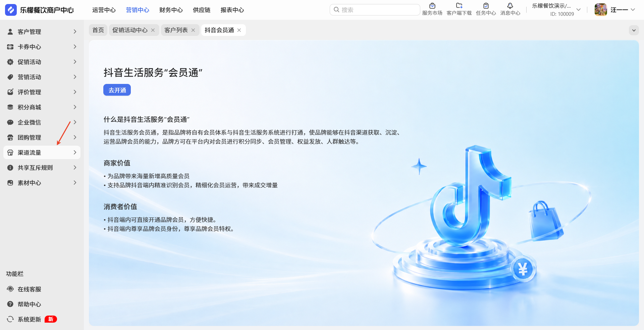The width and height of the screenshot is (644, 330).
Task: Open the 任务中心 icon
Action: (x=486, y=6)
